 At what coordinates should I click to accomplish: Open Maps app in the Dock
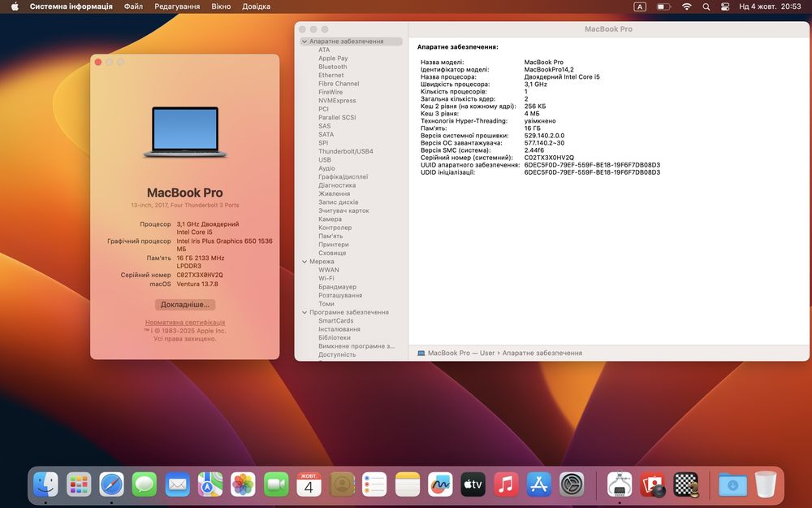tap(210, 484)
